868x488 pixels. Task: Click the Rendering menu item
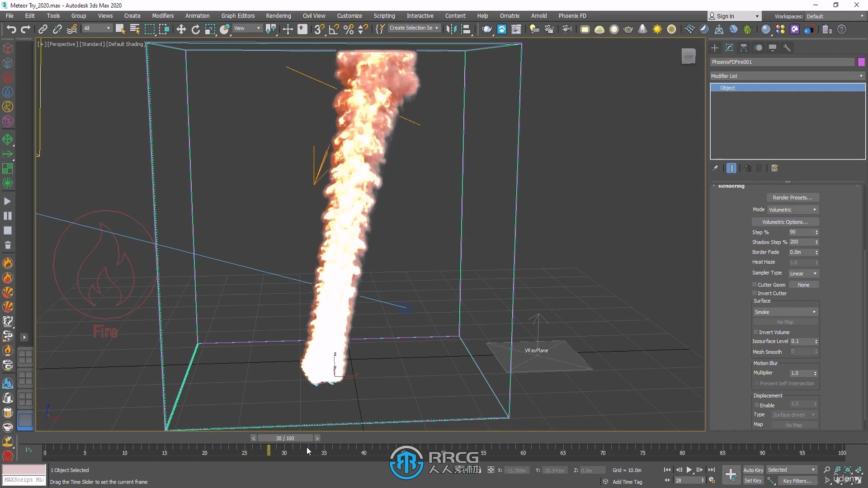[x=278, y=15]
